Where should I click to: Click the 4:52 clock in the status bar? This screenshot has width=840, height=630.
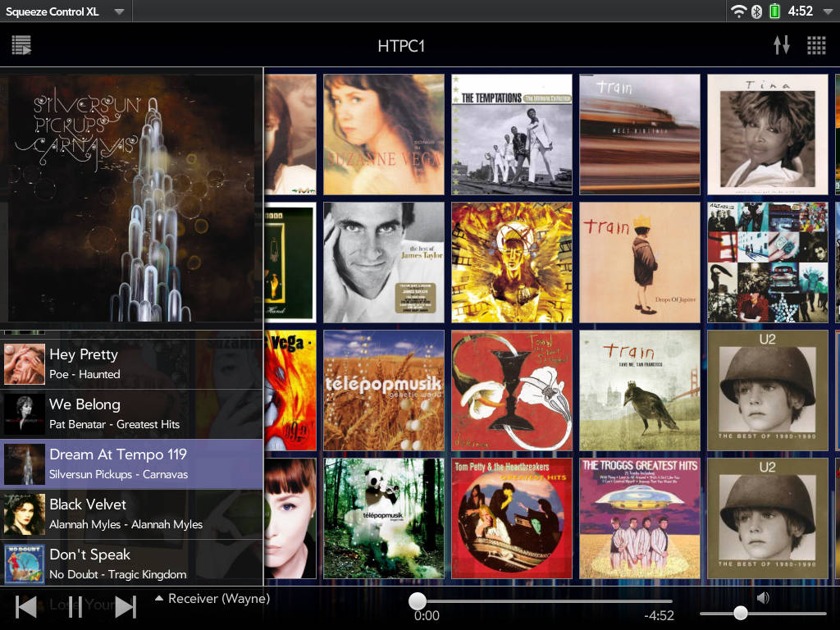[x=801, y=11]
